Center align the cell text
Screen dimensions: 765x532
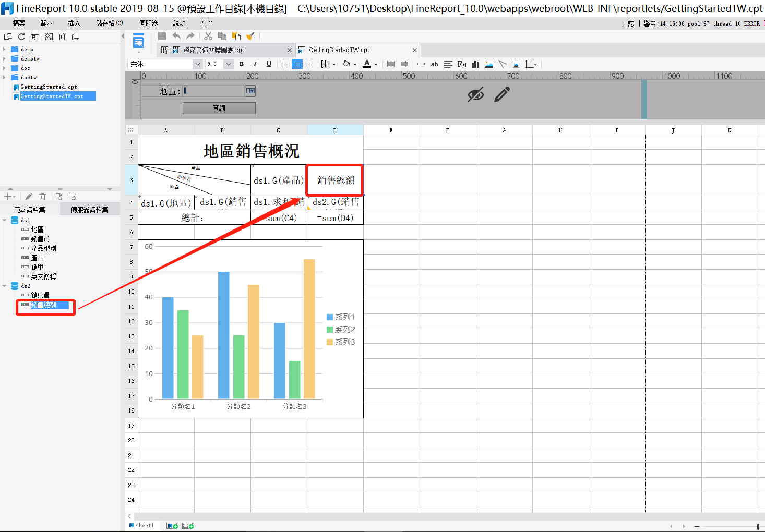point(297,64)
